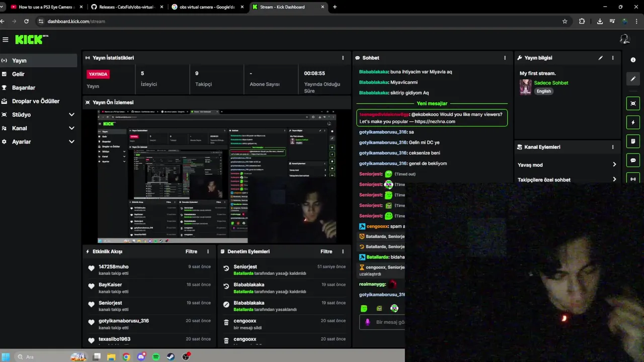Bookmark this page with the star icon
644x362 pixels.
565,21
